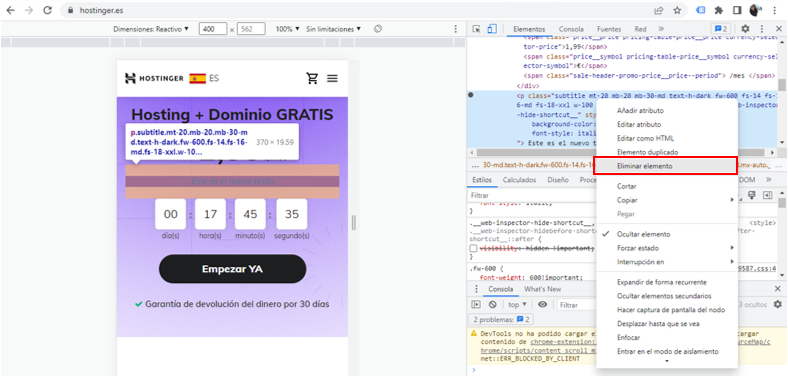The height and width of the screenshot is (376, 788).
Task: Open the shopping cart on Hostinger
Action: (x=313, y=78)
